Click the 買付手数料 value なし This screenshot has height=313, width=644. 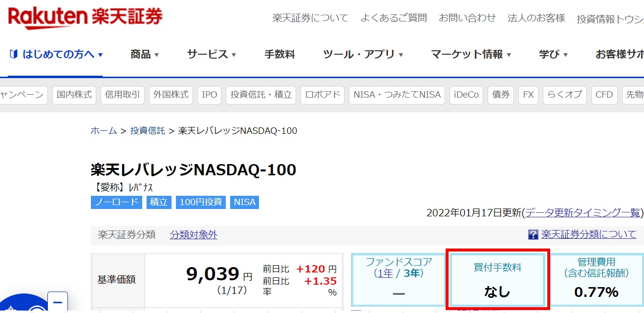click(497, 292)
